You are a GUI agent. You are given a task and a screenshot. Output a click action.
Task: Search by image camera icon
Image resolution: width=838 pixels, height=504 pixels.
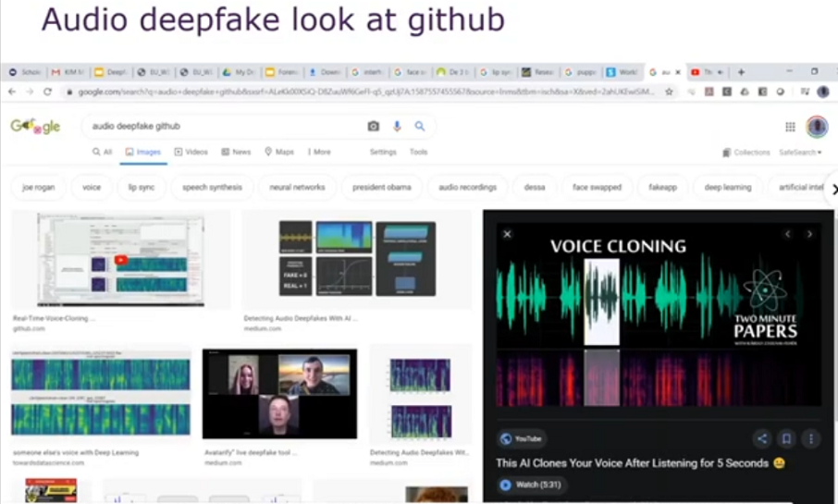(373, 126)
